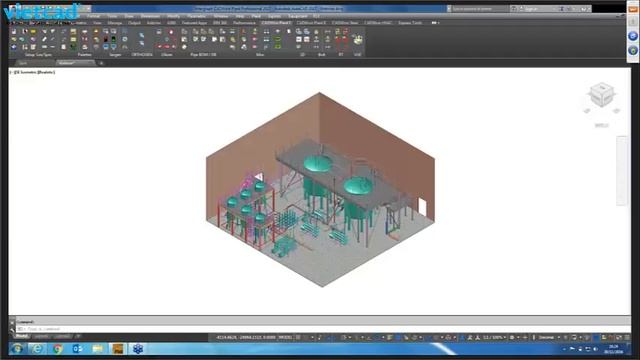Open the Performance ribbon tab
The width and height of the screenshot is (640, 360).
(x=244, y=22)
